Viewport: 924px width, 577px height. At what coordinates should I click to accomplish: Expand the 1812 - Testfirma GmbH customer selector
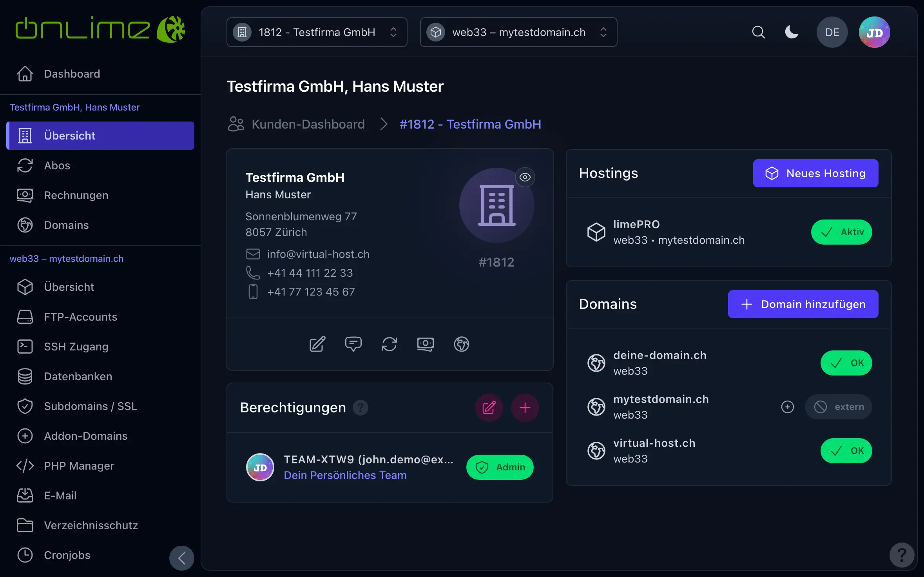pyautogui.click(x=317, y=32)
